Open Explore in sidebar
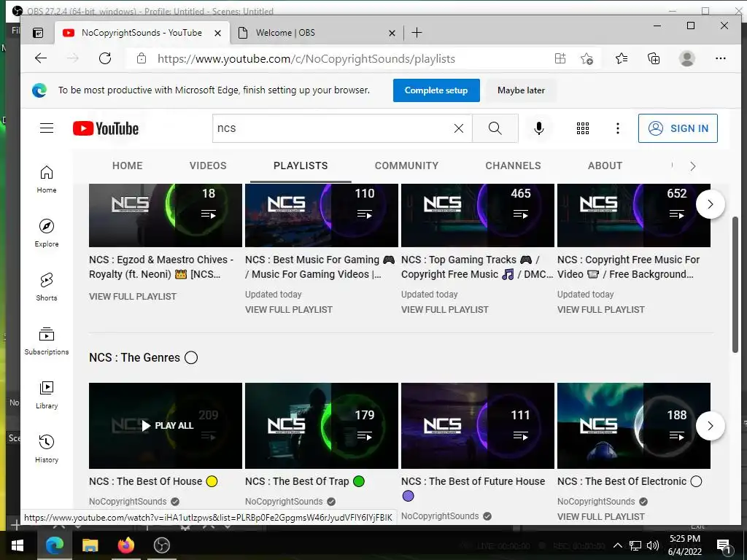 click(x=47, y=233)
